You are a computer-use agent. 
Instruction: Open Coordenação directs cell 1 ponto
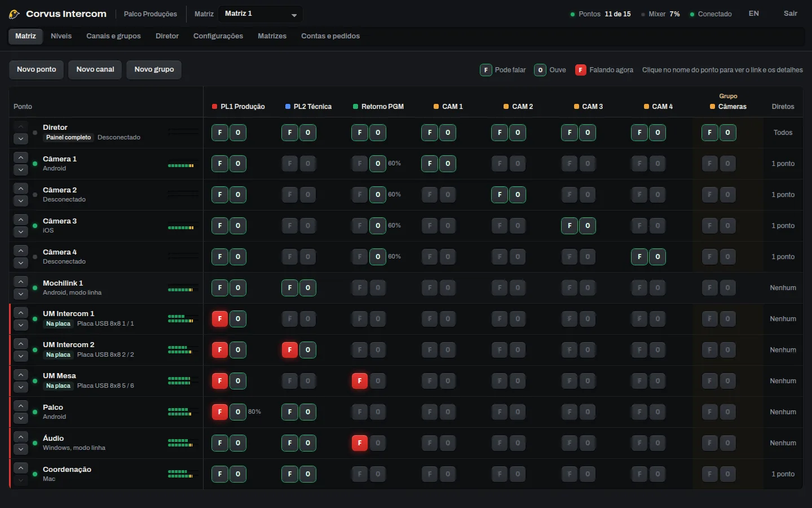(783, 474)
